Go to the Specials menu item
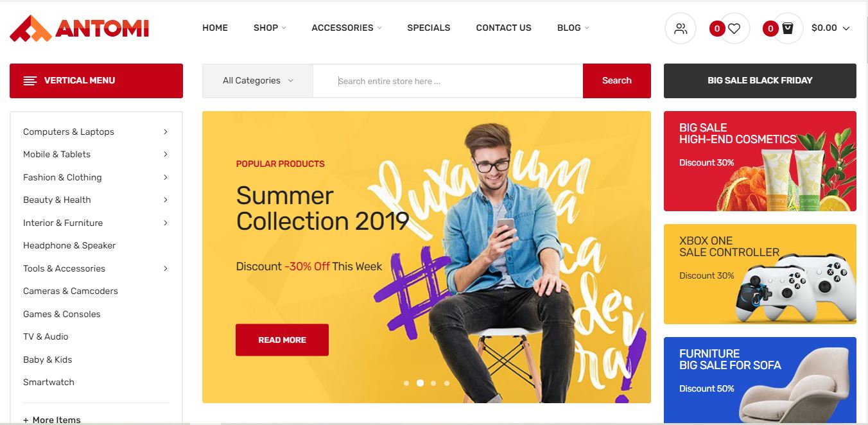The height and width of the screenshot is (425, 868). (x=429, y=28)
